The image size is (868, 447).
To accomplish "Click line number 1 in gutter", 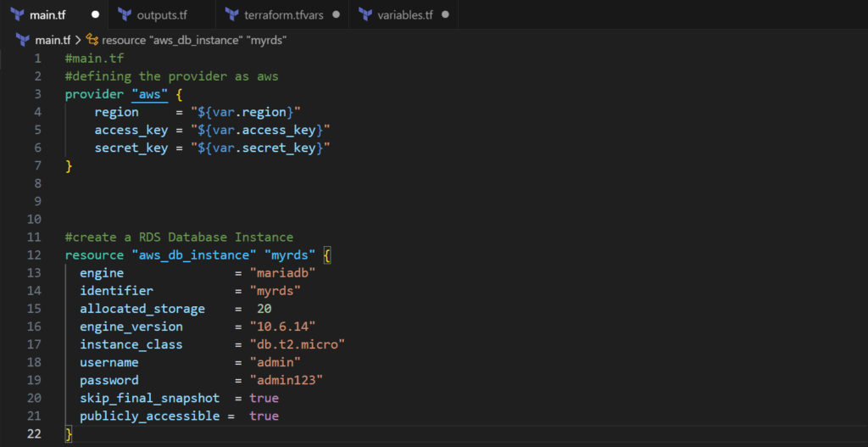I will point(37,59).
